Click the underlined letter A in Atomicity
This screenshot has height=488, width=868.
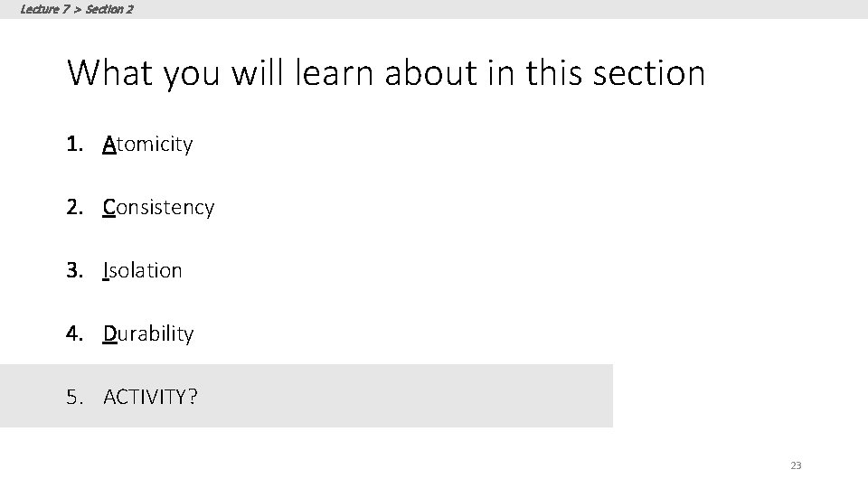(109, 145)
